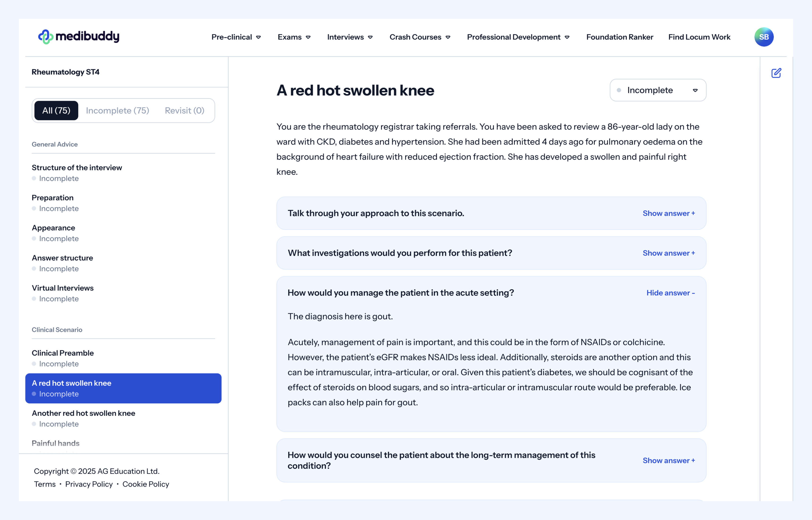Click the medibuddy logo icon

tap(46, 37)
